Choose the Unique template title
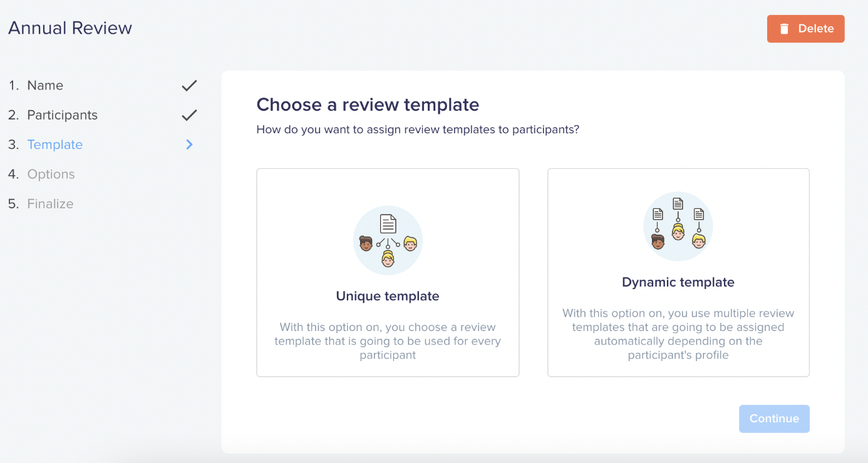This screenshot has width=868, height=463. [388, 296]
